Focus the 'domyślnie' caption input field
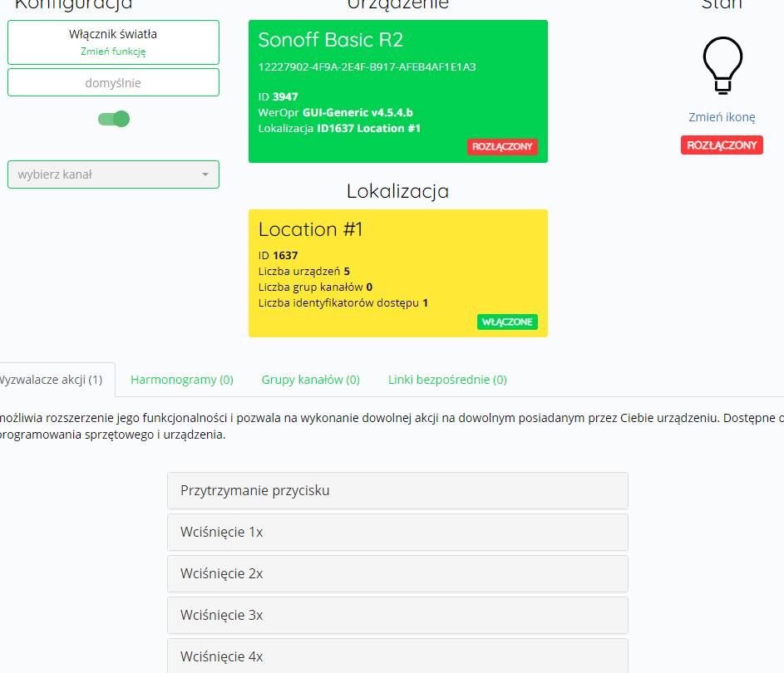The image size is (784, 673). pyautogui.click(x=114, y=82)
